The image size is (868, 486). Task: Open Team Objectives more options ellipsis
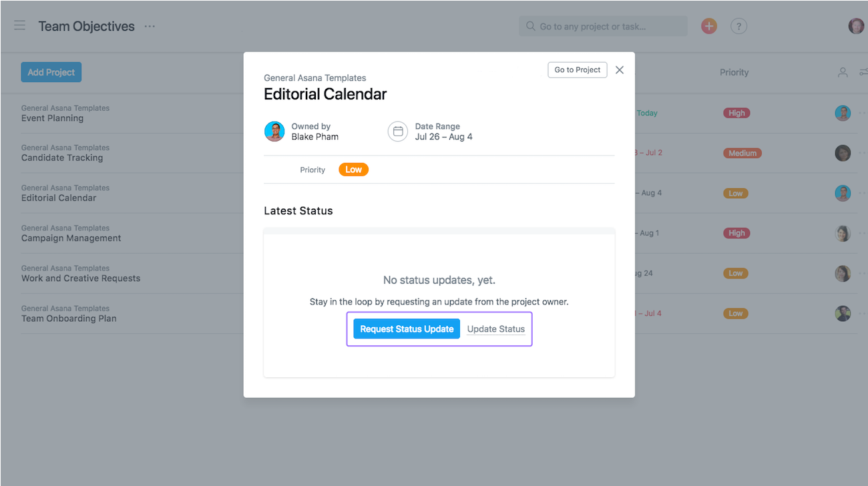[150, 26]
